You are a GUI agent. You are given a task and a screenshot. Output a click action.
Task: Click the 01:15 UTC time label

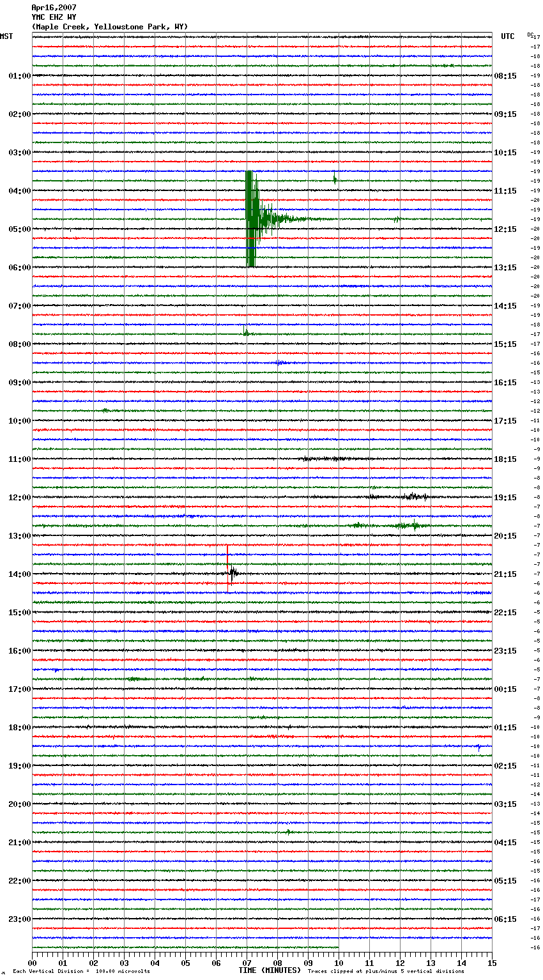505,728
